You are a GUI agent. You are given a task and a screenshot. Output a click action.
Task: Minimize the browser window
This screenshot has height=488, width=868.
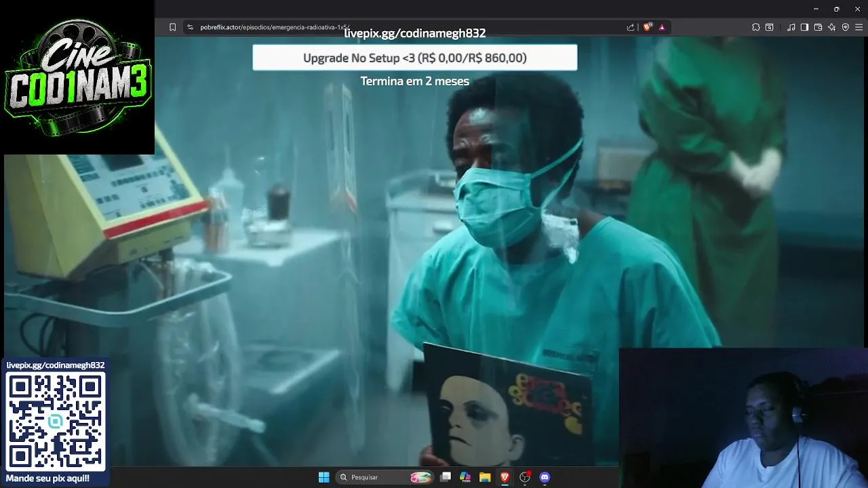tap(816, 9)
